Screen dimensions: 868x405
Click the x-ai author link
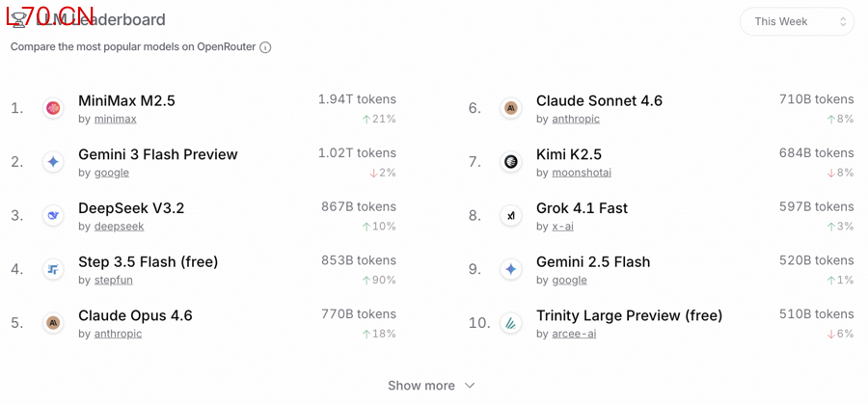[x=562, y=227]
